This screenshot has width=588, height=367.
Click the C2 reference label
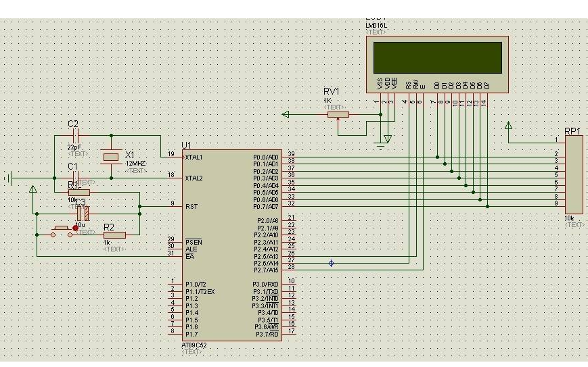tap(73, 124)
